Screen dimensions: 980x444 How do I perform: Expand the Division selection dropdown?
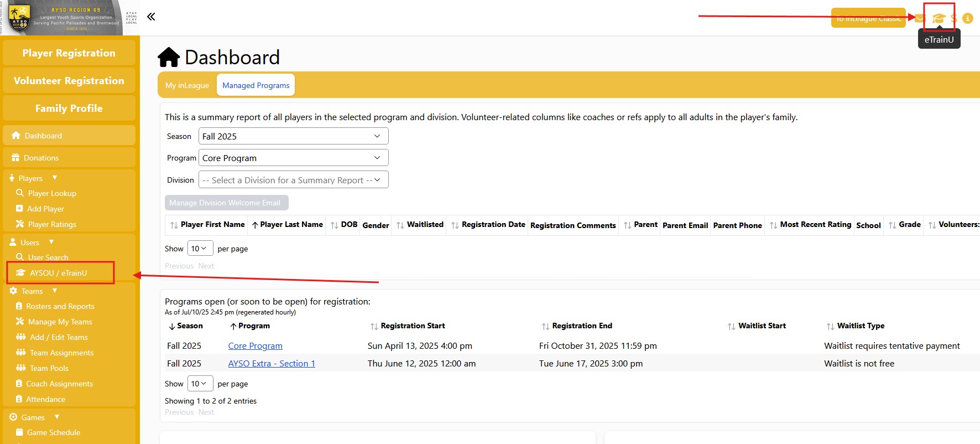click(x=293, y=180)
